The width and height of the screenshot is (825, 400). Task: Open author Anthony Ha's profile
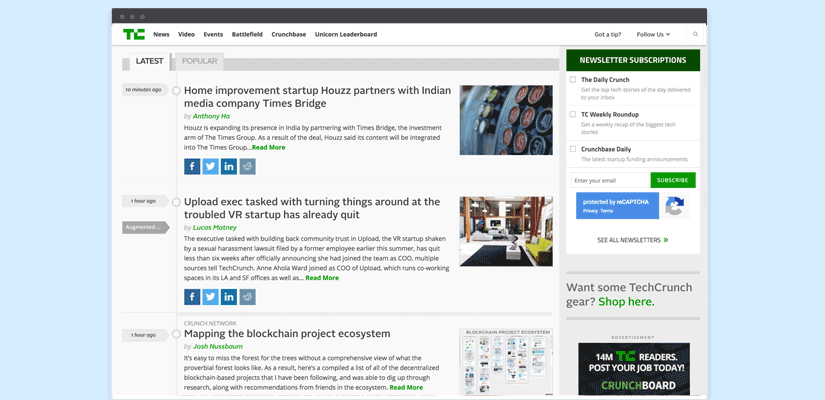[x=211, y=116]
